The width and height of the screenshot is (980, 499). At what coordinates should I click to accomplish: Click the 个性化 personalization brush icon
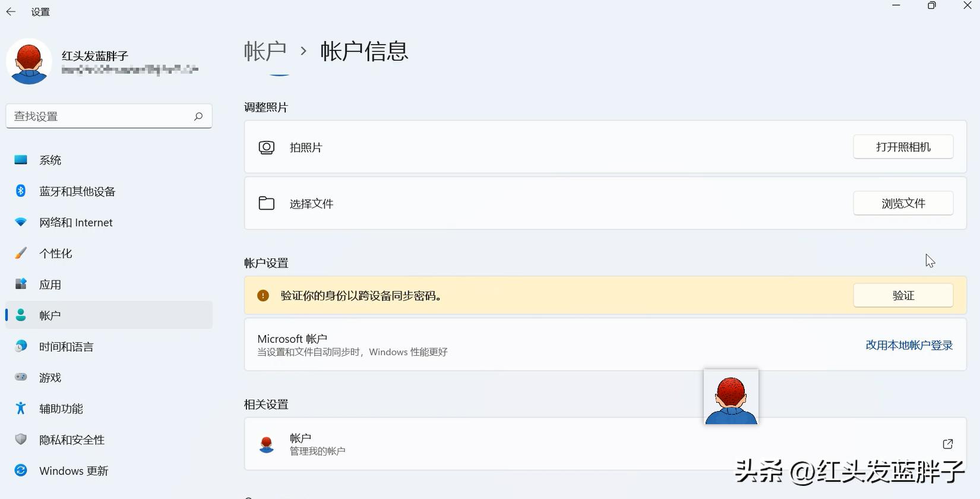[21, 253]
